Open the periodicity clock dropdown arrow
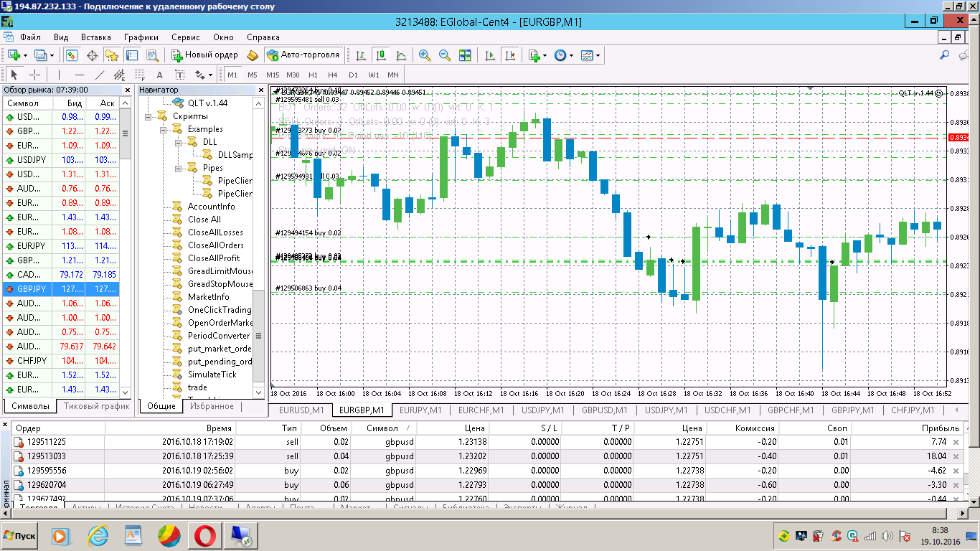The width and height of the screenshot is (980, 551). 571,55
